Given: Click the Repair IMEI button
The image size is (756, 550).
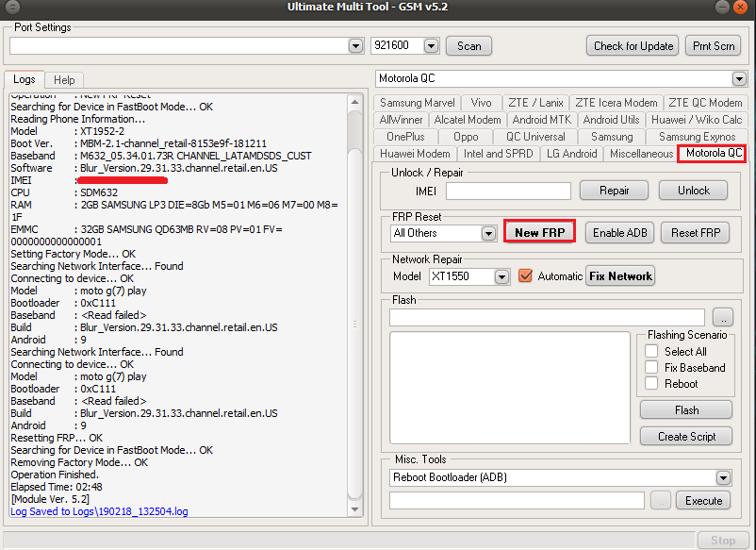Looking at the screenshot, I should (614, 191).
